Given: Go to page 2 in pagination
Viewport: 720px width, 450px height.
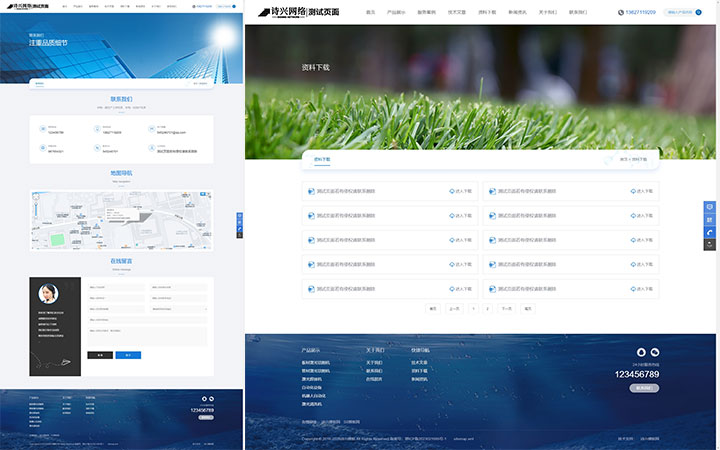Looking at the screenshot, I should coord(488,309).
